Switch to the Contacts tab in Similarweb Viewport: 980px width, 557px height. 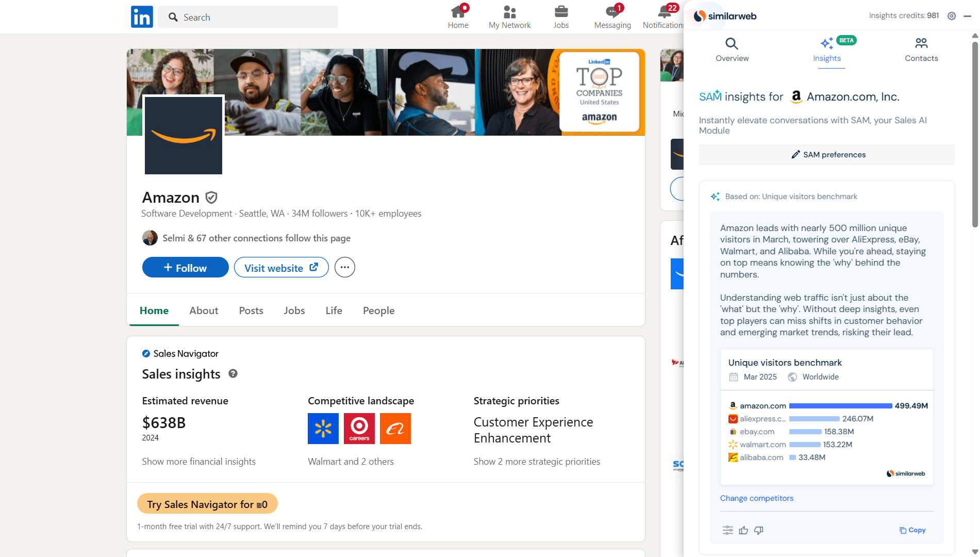tap(921, 50)
